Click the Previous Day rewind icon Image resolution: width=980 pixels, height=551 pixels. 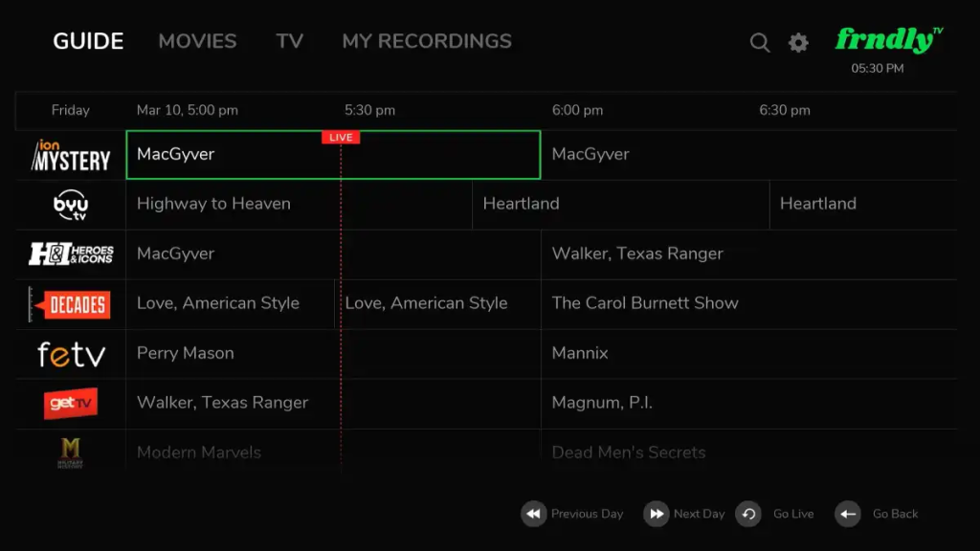533,514
